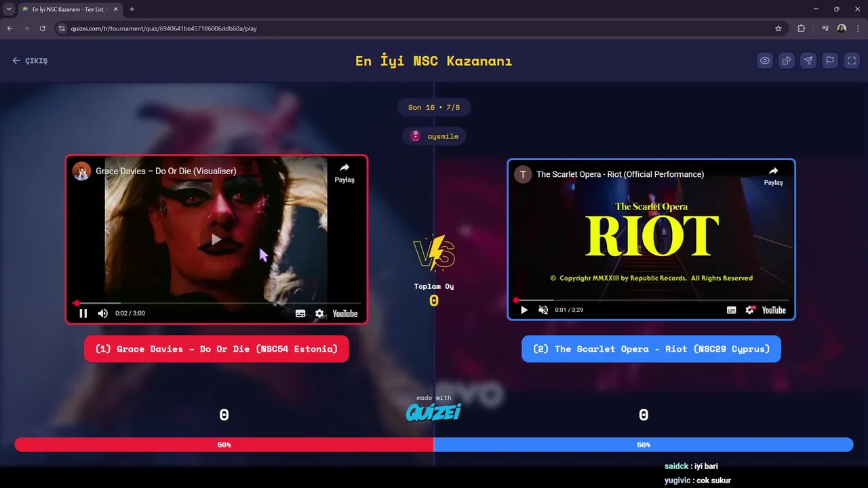Open the browser extensions menu
This screenshot has width=868, height=488.
pos(802,28)
